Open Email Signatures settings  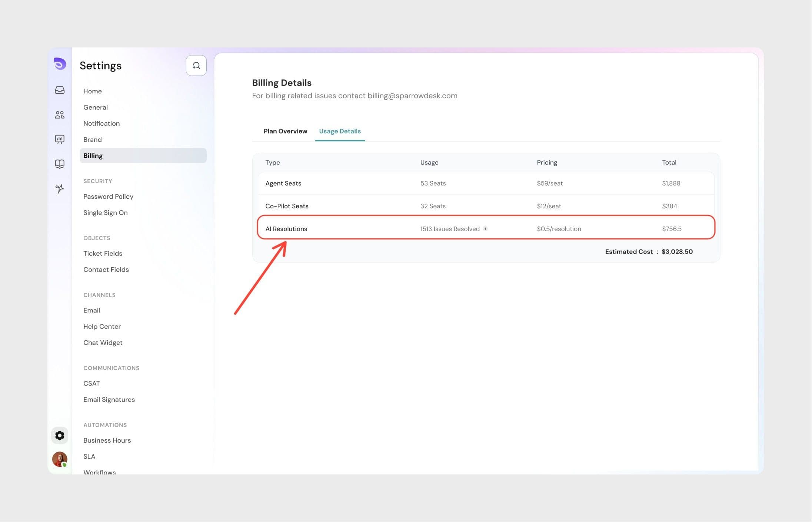[x=109, y=400]
